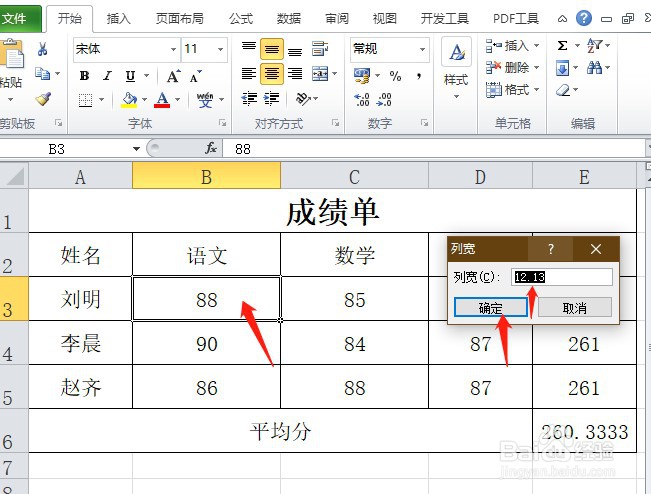Open number format dropdown 常规
This screenshot has width=651, height=494.
tap(422, 49)
